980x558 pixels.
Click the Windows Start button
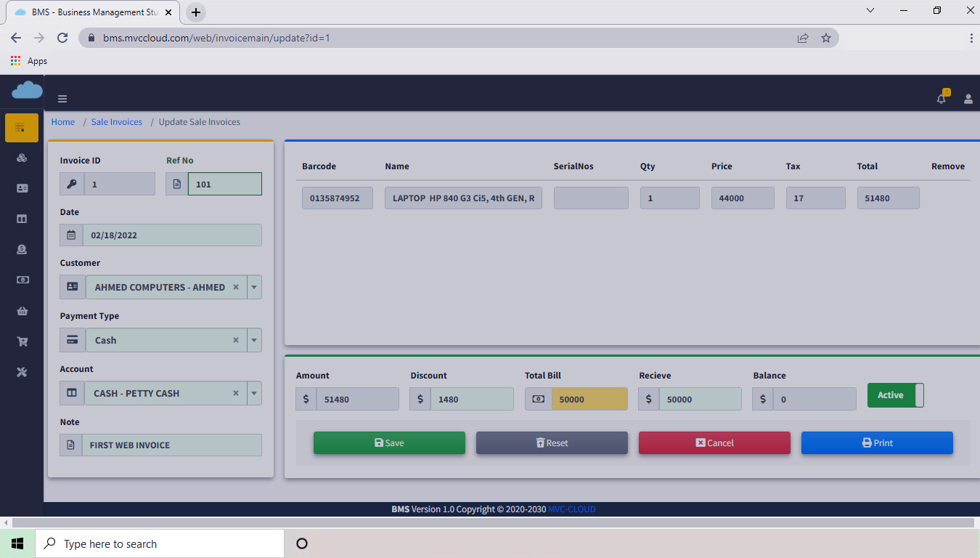click(17, 543)
